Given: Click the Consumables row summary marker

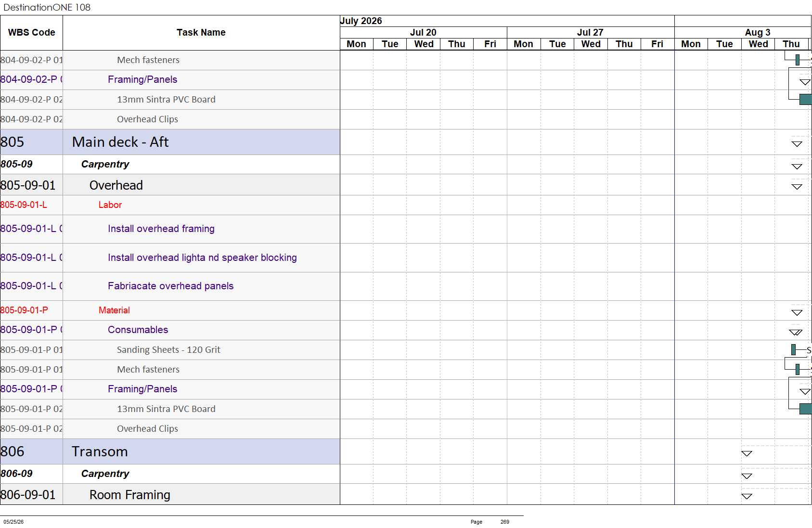Looking at the screenshot, I should click(x=796, y=332).
